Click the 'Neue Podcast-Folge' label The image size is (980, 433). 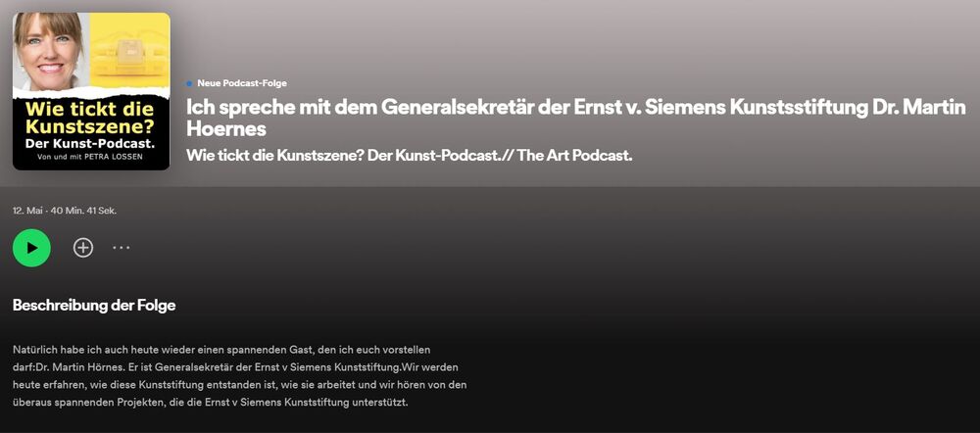point(242,83)
